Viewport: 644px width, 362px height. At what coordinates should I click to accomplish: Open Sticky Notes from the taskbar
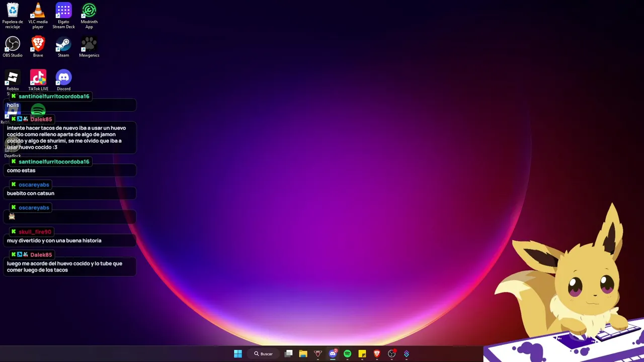click(x=362, y=354)
